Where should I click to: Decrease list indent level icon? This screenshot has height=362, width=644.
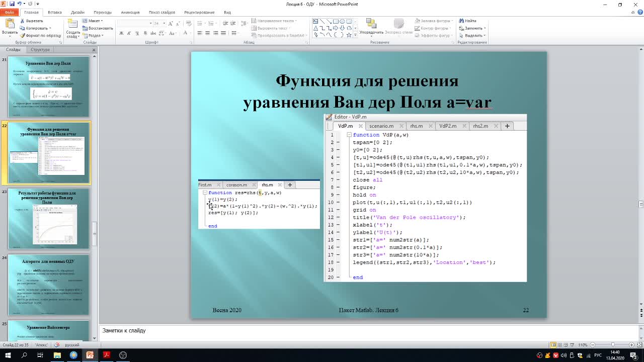(x=225, y=23)
